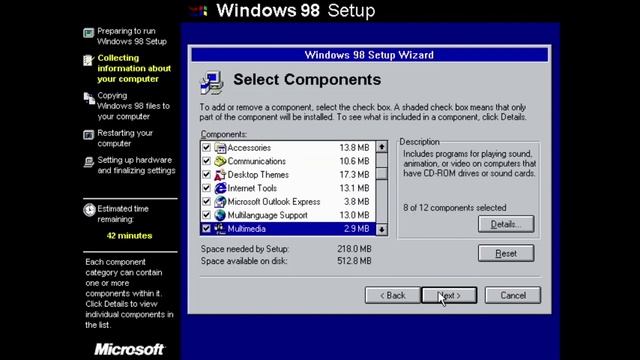Screen dimensions: 640x360
Task: Select the Communications row label
Action: (x=256, y=161)
